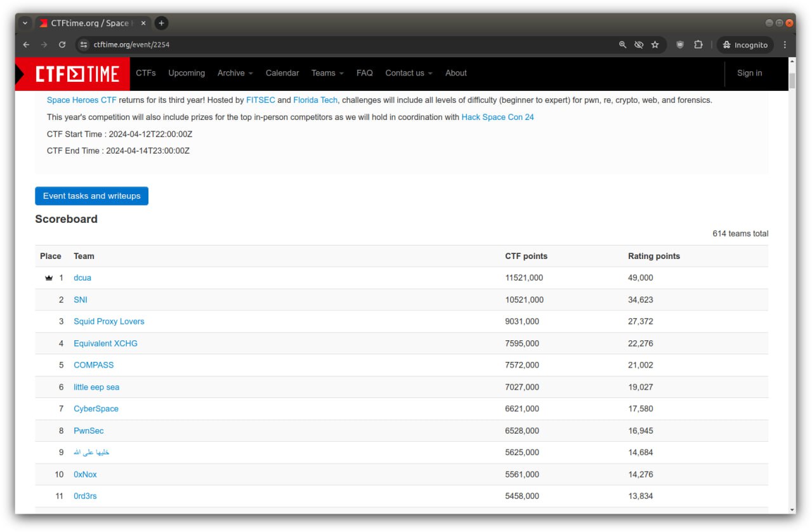Click the shield extension icon in toolbar
The width and height of the screenshot is (812, 532).
[x=680, y=45]
